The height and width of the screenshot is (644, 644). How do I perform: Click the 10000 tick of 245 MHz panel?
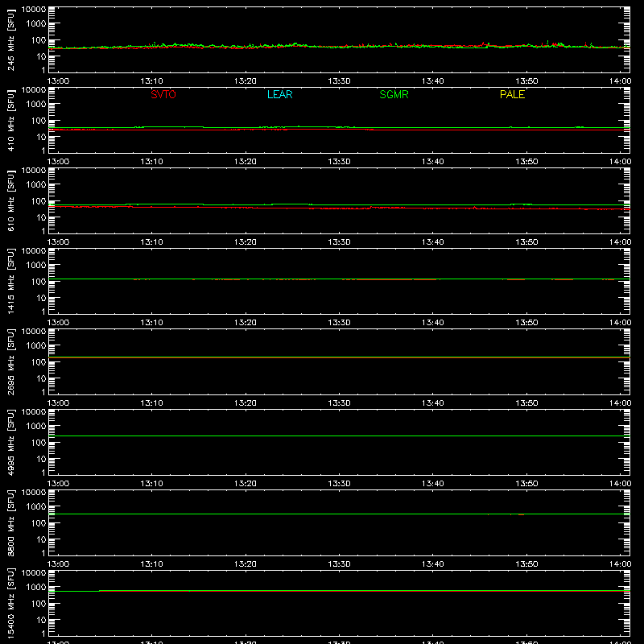click(34, 10)
